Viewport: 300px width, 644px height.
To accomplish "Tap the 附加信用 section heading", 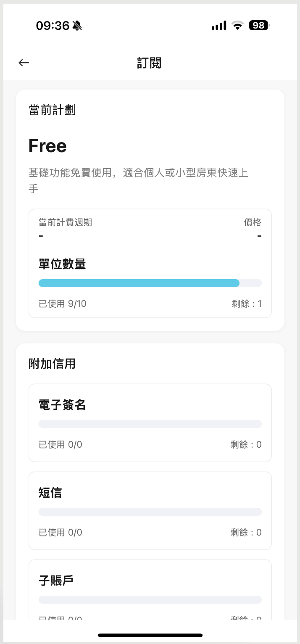I will 52,364.
